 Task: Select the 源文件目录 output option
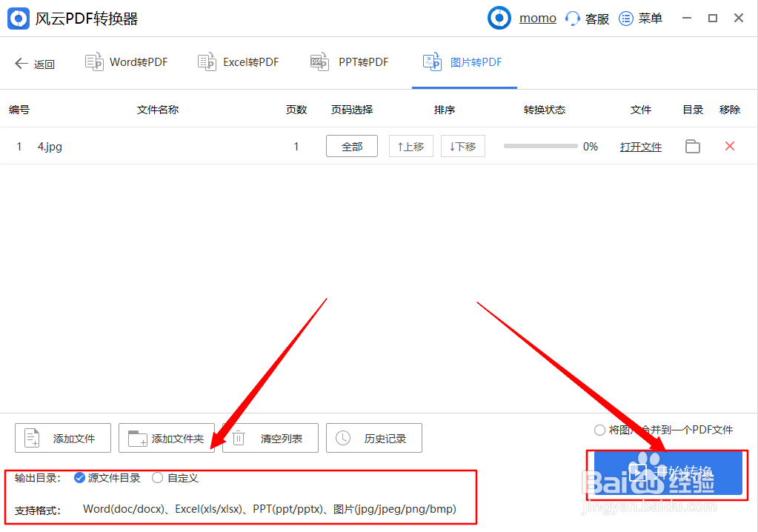click(x=79, y=478)
